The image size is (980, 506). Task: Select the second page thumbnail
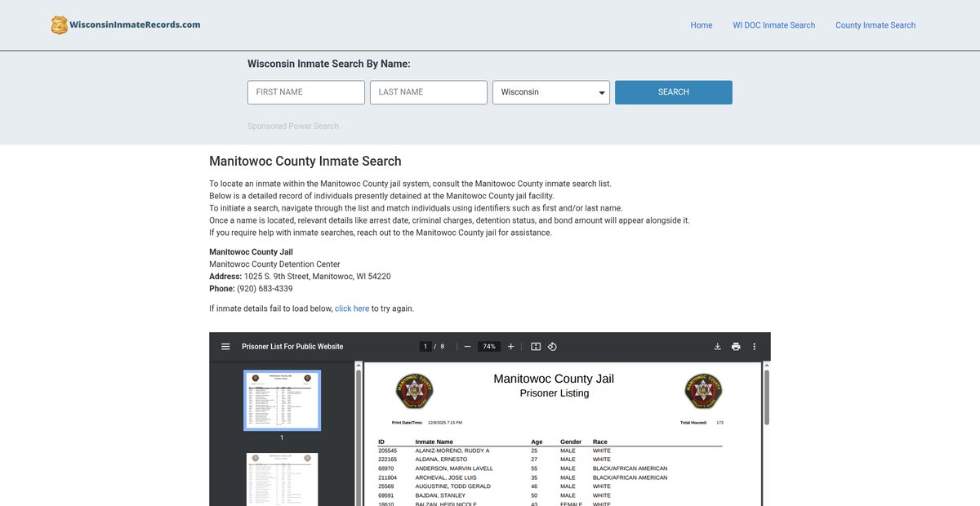click(283, 479)
